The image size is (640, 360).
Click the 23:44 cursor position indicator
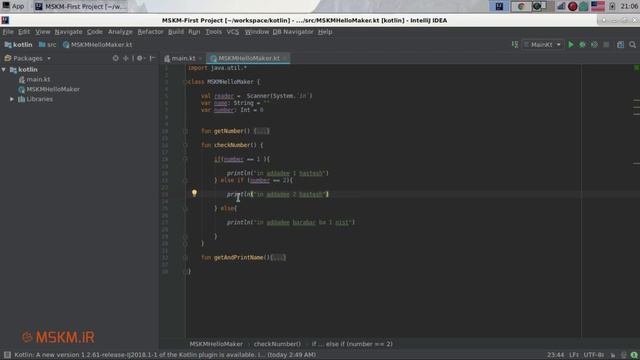point(556,355)
